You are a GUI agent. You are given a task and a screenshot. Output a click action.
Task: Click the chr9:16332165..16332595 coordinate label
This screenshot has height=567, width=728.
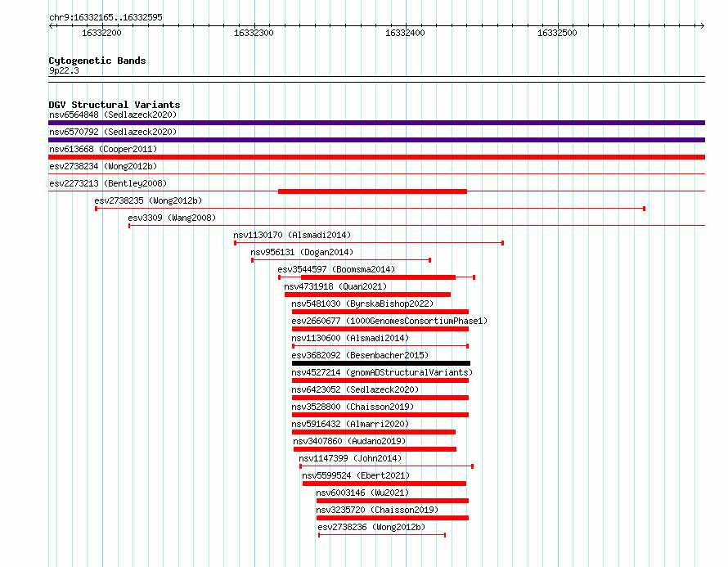106,17
